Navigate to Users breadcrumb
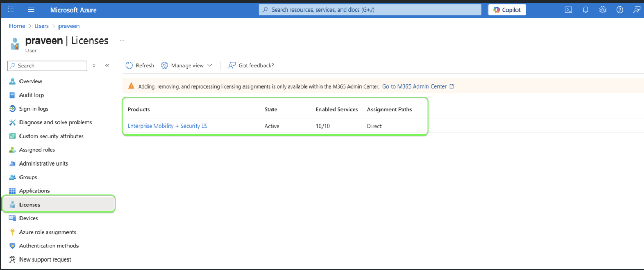This screenshot has height=270, width=644. [42, 26]
